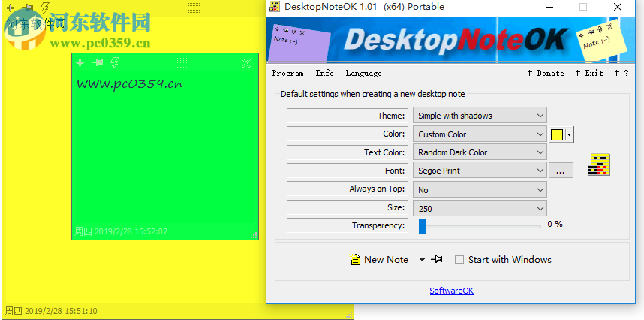This screenshot has width=644, height=320.
Task: Click the Transparency slider track
Action: tap(480, 226)
